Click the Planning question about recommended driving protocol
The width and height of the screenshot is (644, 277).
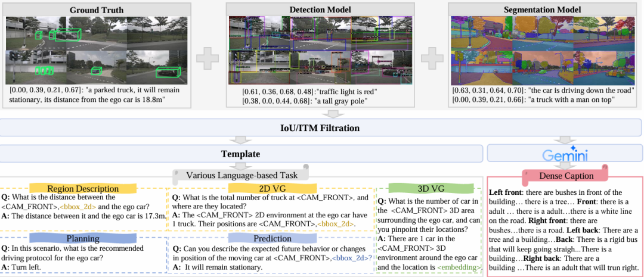click(x=73, y=253)
